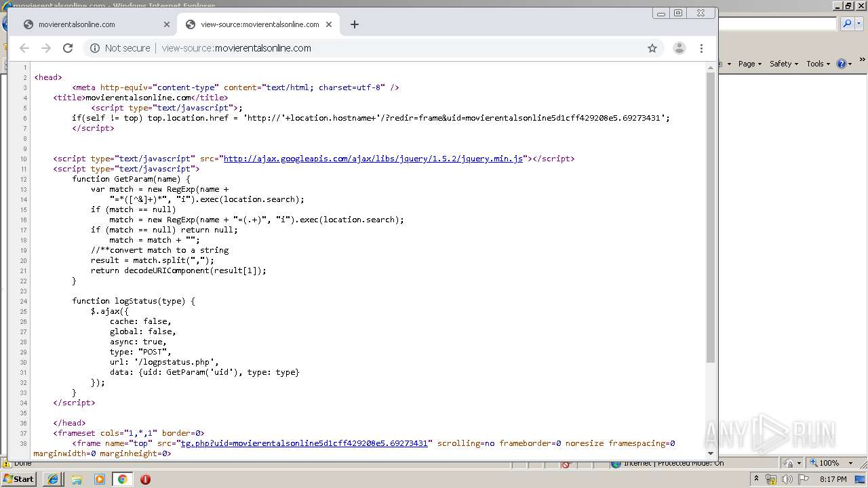Click the Chrome taskbar icon

pyautogui.click(x=123, y=479)
